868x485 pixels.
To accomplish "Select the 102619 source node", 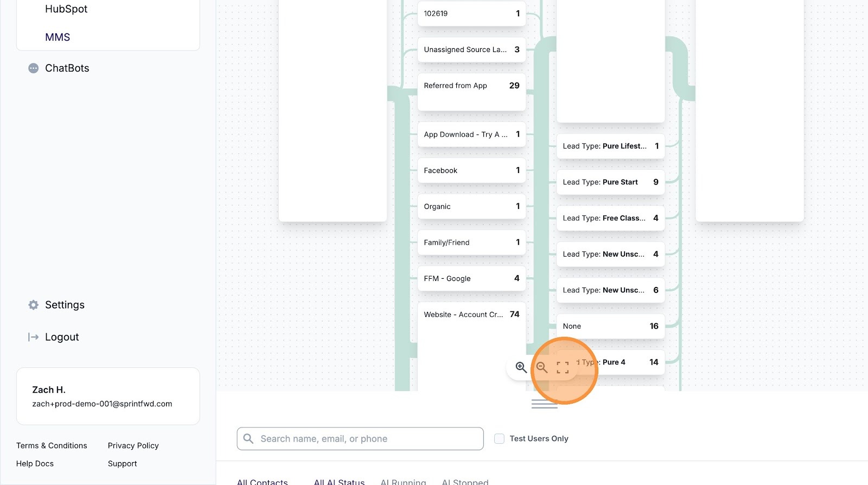I will tap(471, 14).
